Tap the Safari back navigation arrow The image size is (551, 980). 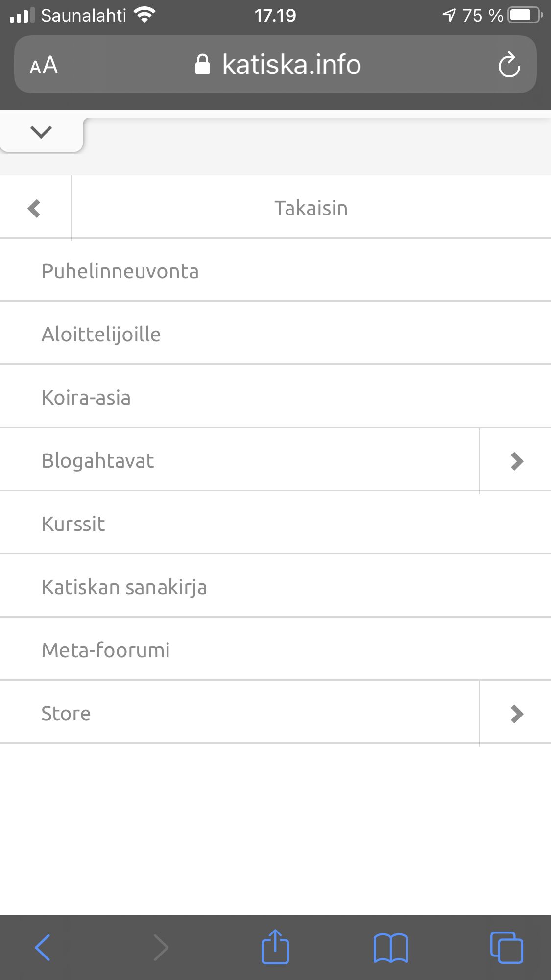(x=43, y=947)
